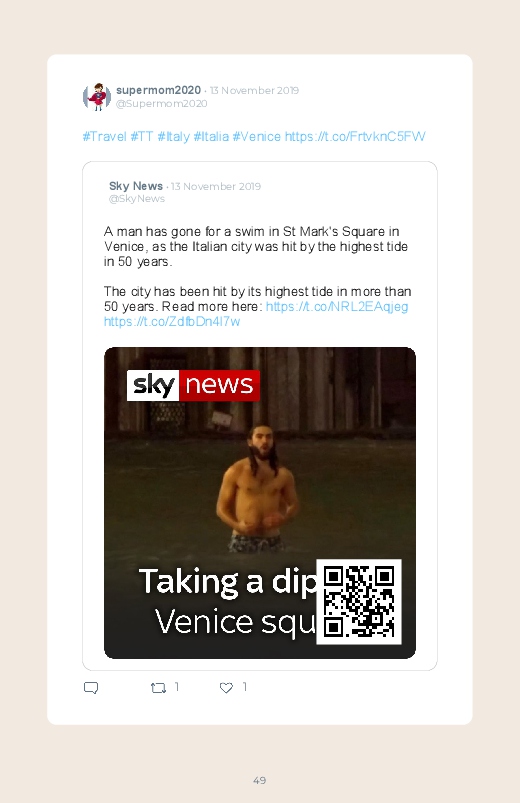
Task: Click the reply speech bubble icon
Action: (91, 688)
